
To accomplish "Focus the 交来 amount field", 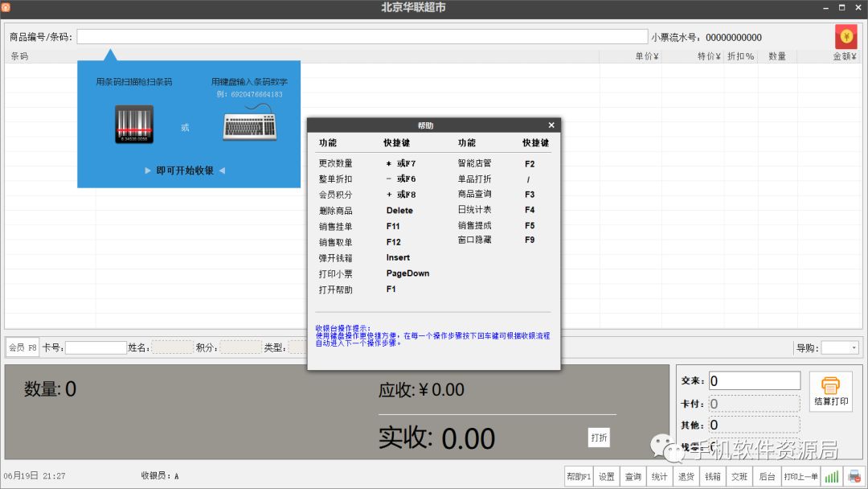I will click(755, 380).
